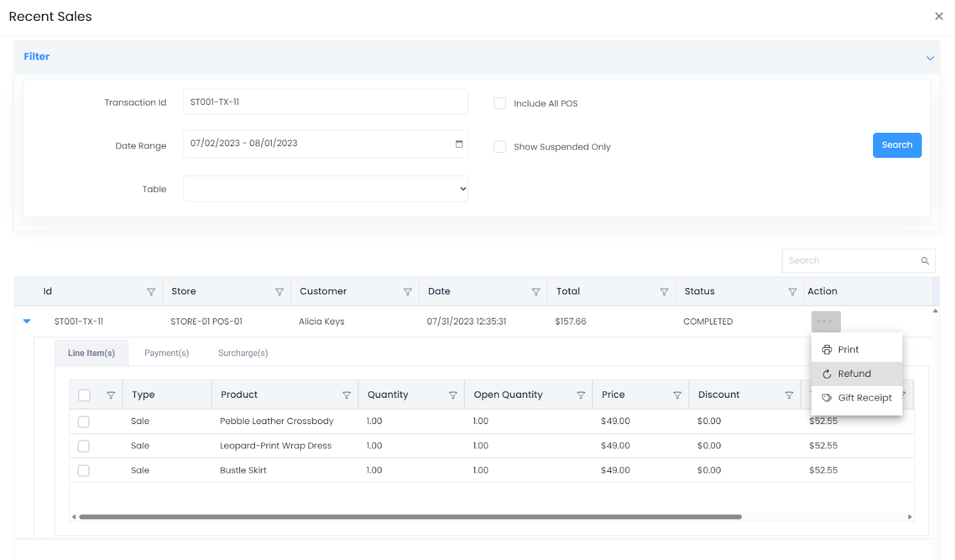This screenshot has width=955, height=560.
Task: Enable the Include All POS checkbox
Action: (500, 103)
